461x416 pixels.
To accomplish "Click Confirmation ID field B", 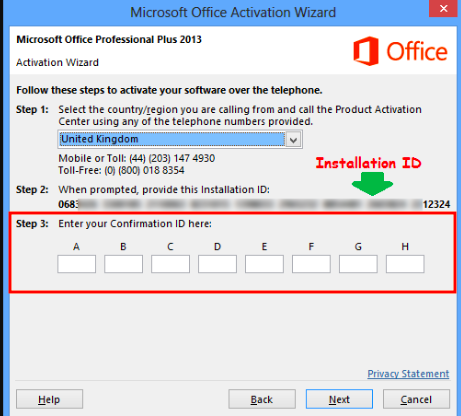I will point(123,264).
